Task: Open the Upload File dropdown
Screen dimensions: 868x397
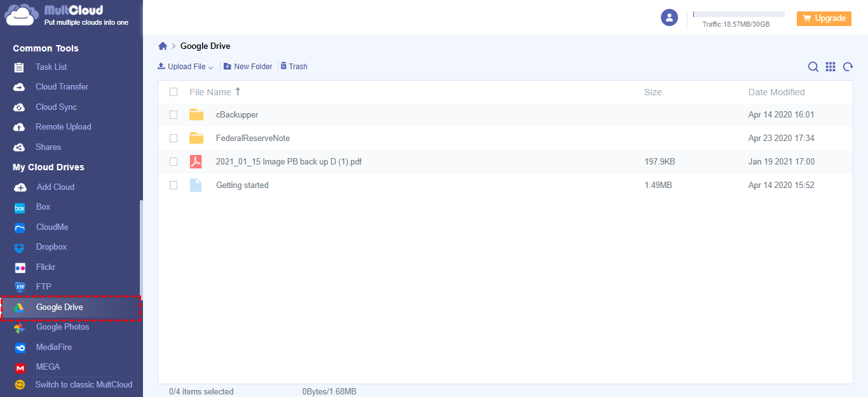Action: tap(186, 67)
